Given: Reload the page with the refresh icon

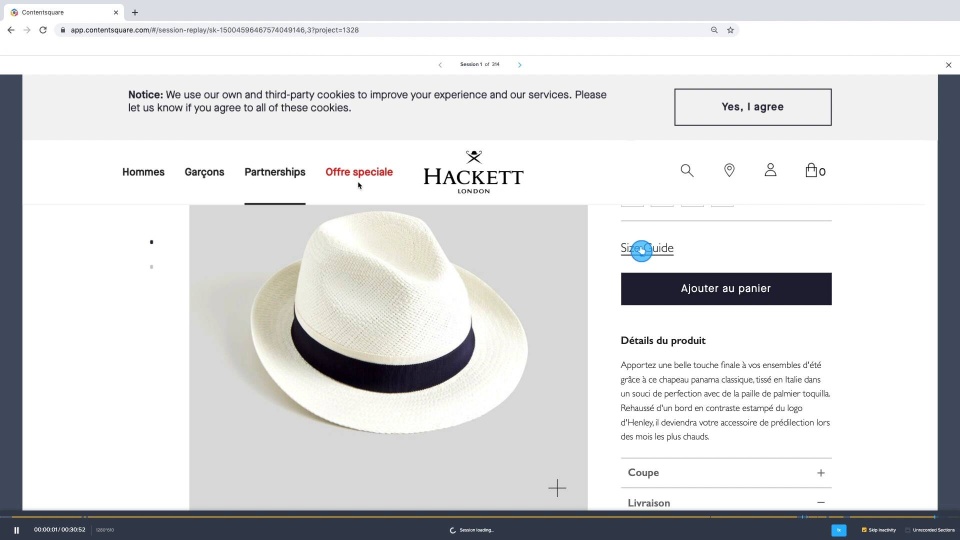Looking at the screenshot, I should (43, 30).
